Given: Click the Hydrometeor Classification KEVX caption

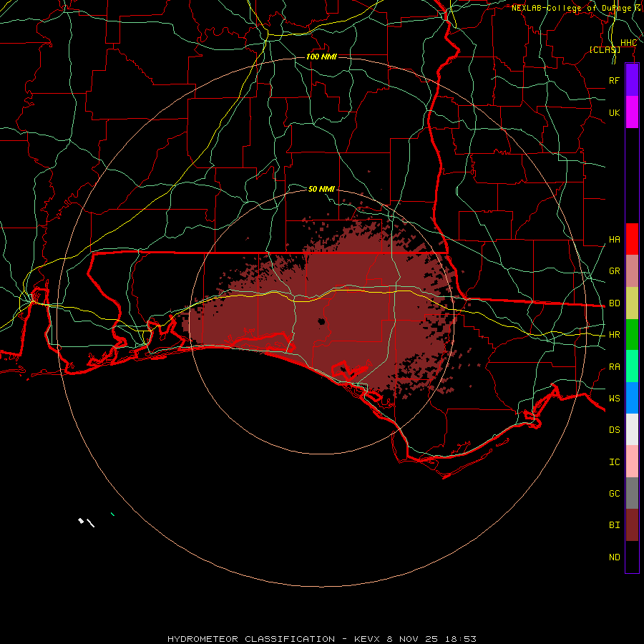Looking at the screenshot, I should [321, 639].
